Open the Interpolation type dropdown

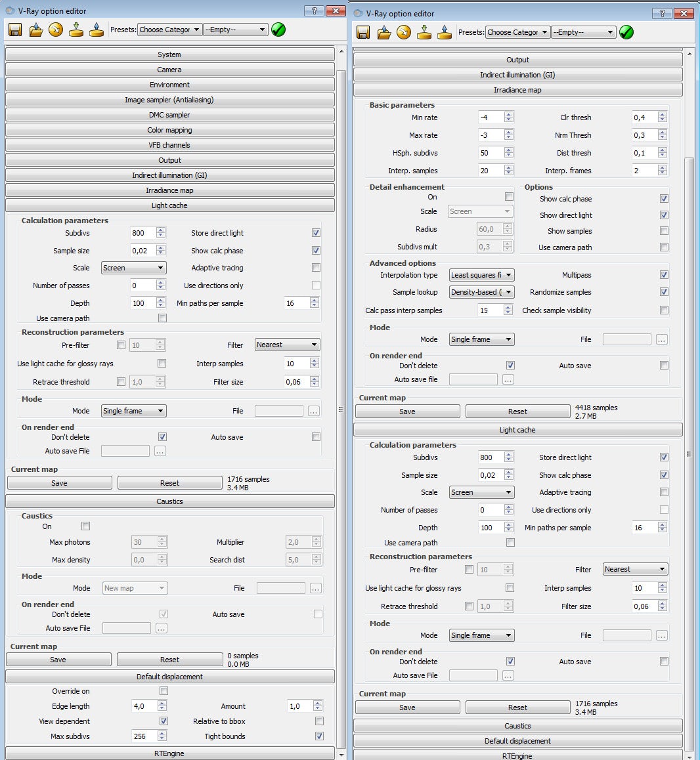click(481, 275)
